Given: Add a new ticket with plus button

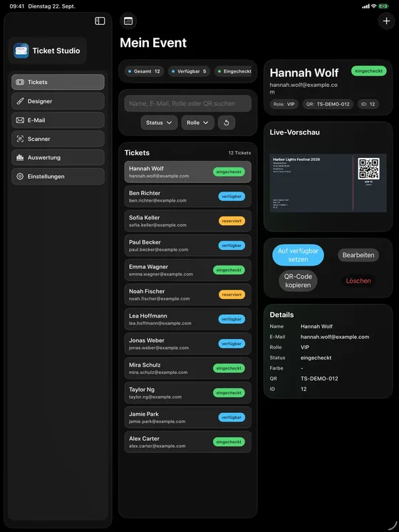Looking at the screenshot, I should coord(386,21).
